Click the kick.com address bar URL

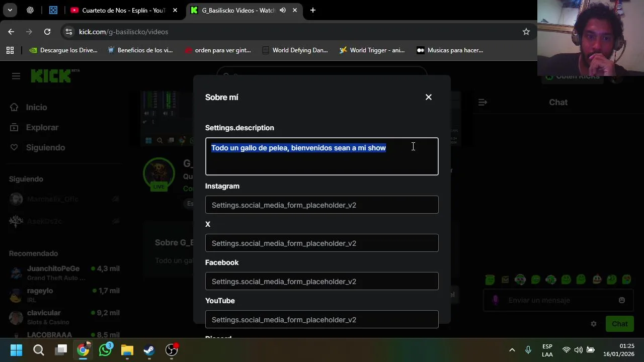[123, 32]
